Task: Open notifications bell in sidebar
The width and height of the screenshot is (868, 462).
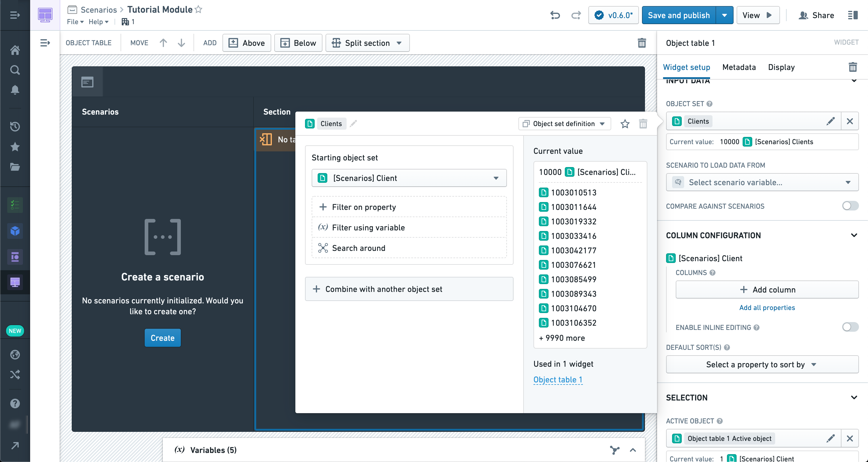Action: click(x=15, y=90)
